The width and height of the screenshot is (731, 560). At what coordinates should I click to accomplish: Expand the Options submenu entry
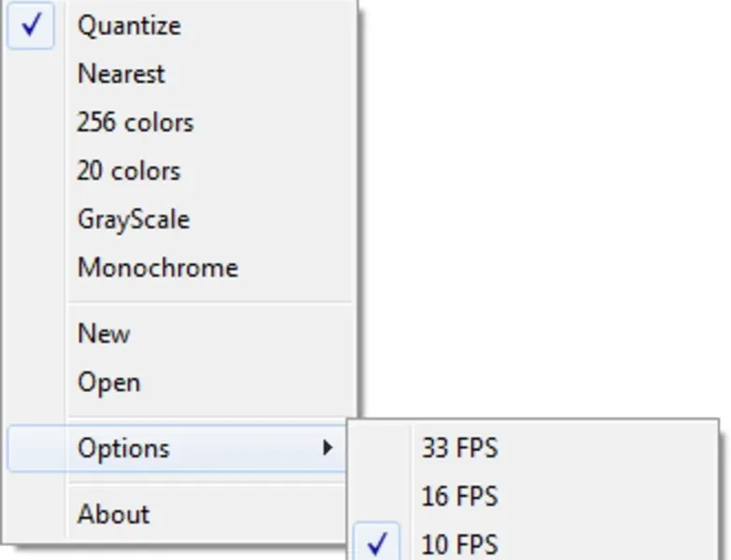124,448
